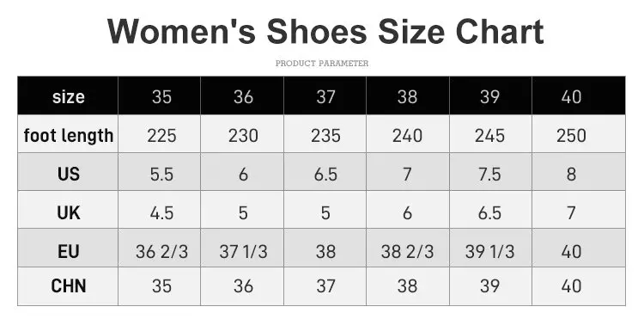Click UK size 6.5 cell
Screen dimensions: 644x319
click(491, 210)
